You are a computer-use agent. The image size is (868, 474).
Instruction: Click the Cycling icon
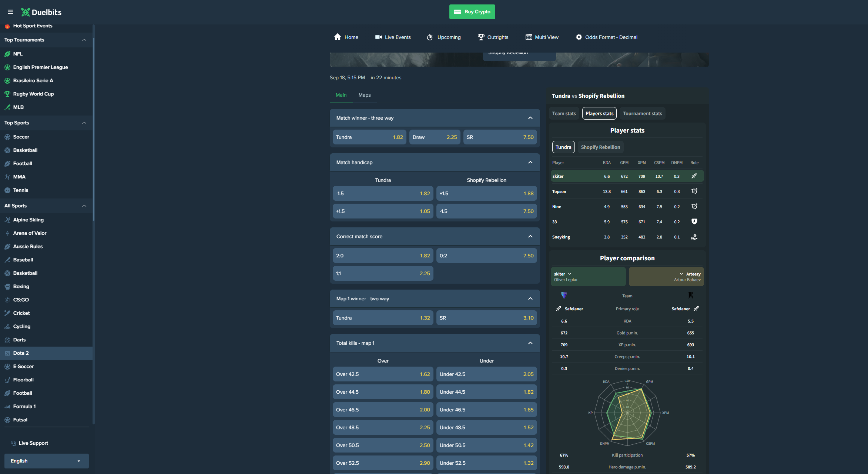(7, 327)
